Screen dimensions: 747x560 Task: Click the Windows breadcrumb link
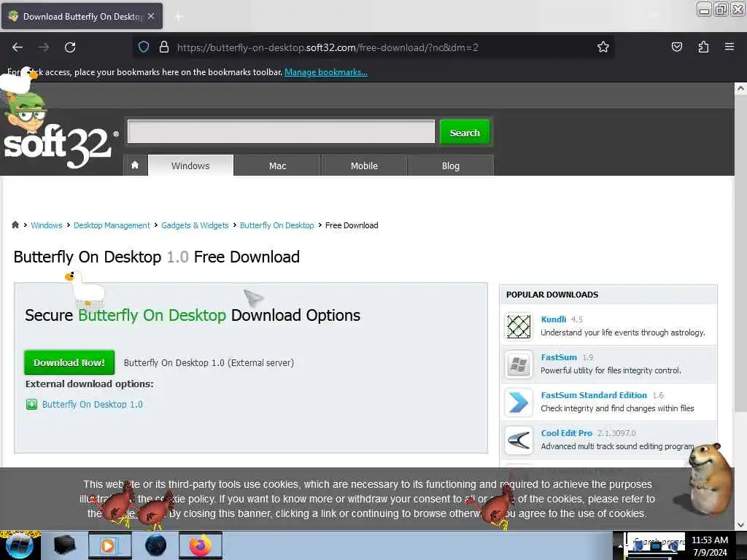tap(47, 225)
